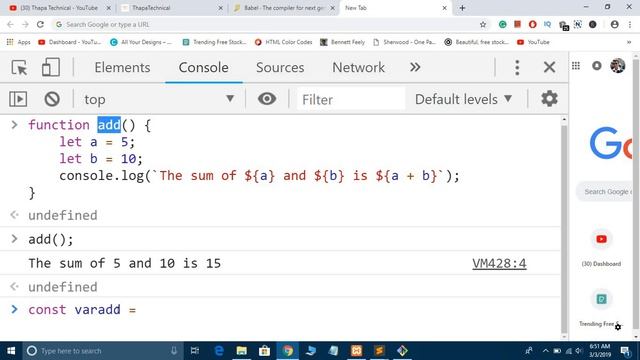Activate the inspect element picker tool
640x360 pixels.
[x=19, y=67]
